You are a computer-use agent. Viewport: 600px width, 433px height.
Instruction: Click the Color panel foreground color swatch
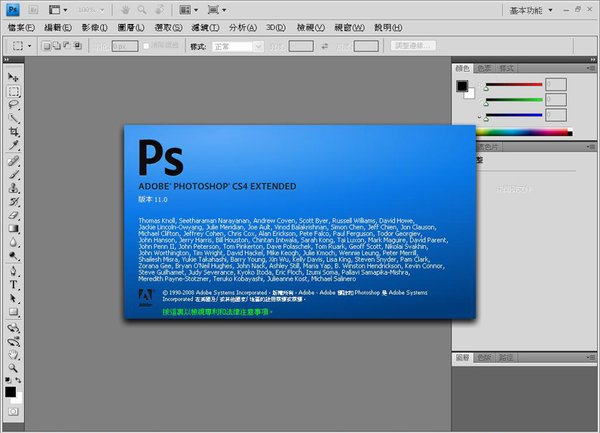pos(462,86)
